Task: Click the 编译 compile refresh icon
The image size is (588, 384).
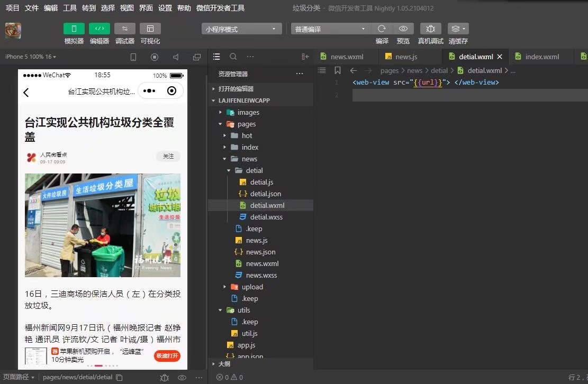Action: (382, 29)
